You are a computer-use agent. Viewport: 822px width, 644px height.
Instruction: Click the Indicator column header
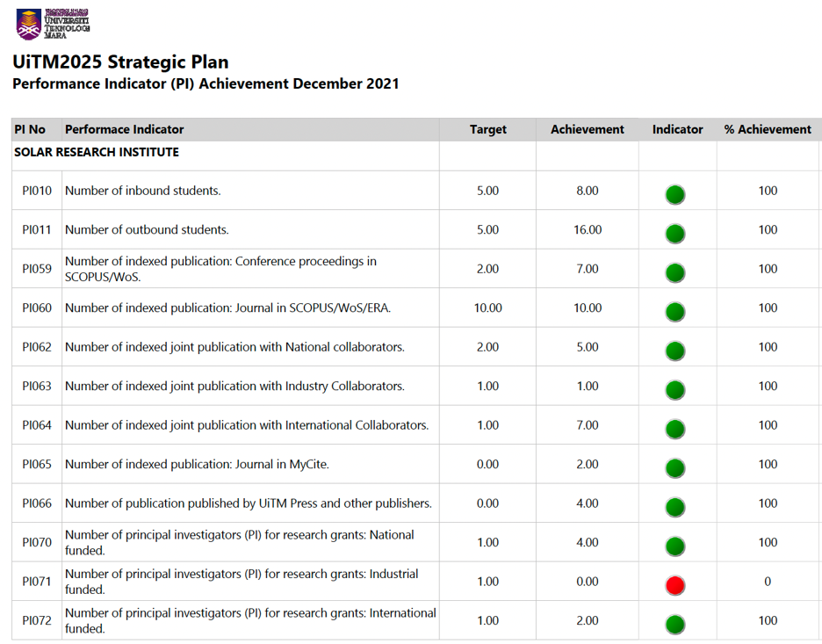[677, 129]
